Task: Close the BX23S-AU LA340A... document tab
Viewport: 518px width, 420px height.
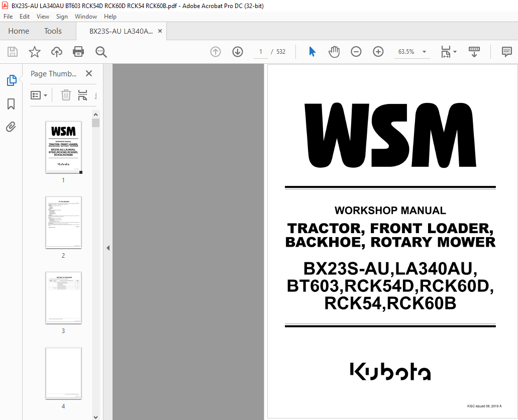Action: coord(160,31)
